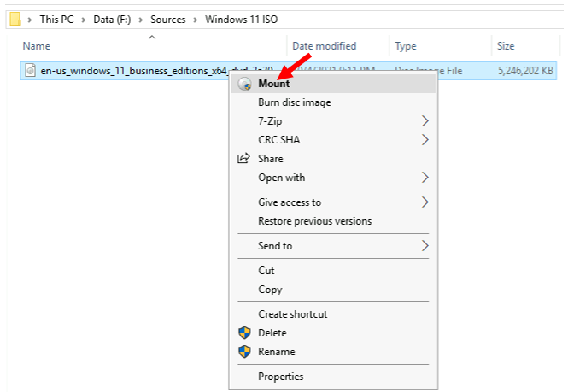
Task: Toggle sort direction arrow above Name
Action: (152, 37)
